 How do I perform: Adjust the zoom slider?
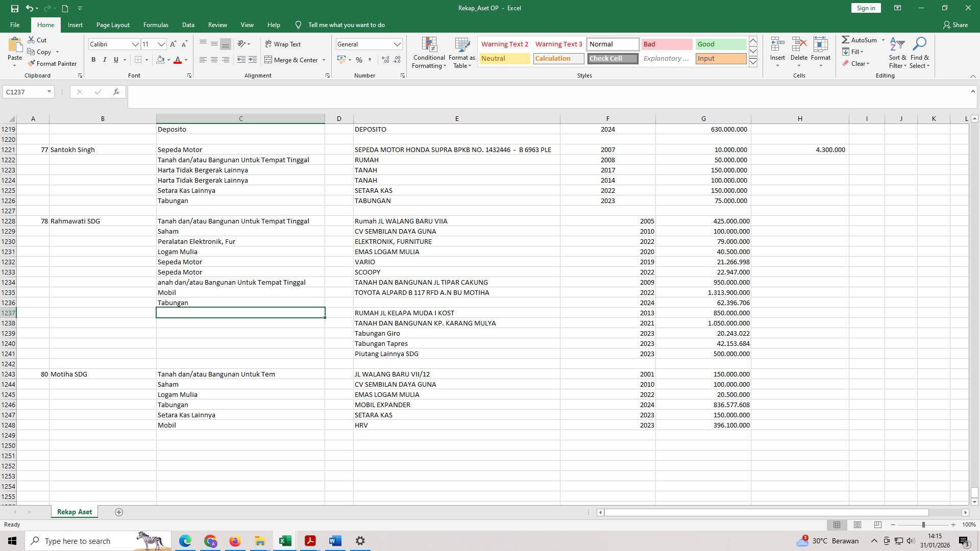pos(924,524)
